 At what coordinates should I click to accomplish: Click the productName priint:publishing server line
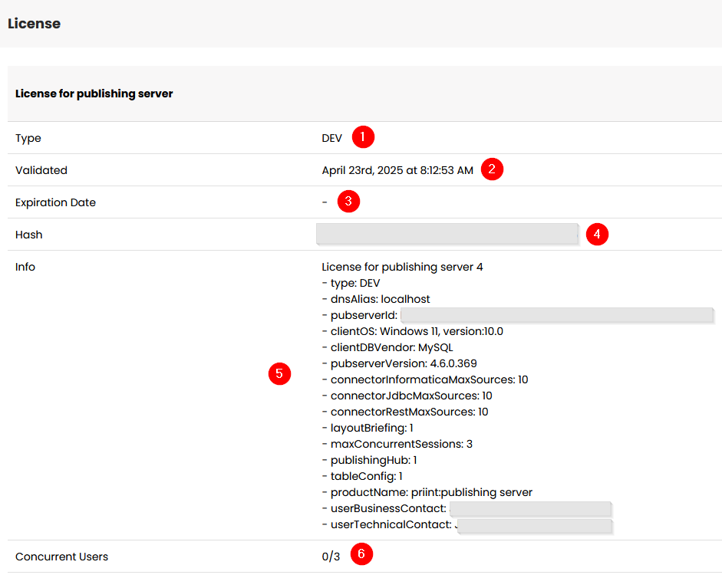click(x=427, y=492)
